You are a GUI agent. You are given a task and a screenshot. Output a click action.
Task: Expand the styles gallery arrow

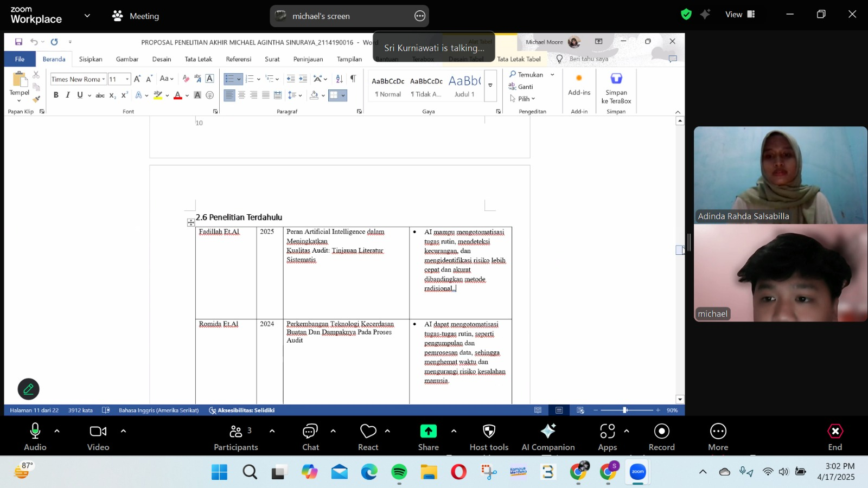coord(490,86)
